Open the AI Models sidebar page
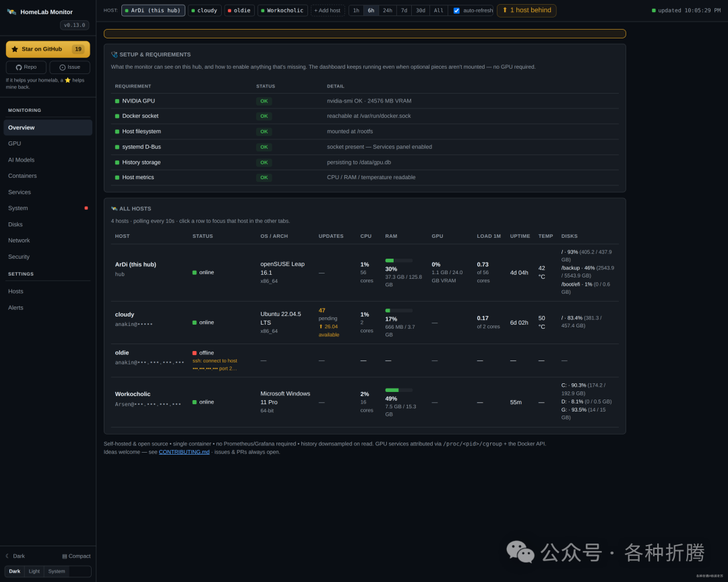 (48, 160)
